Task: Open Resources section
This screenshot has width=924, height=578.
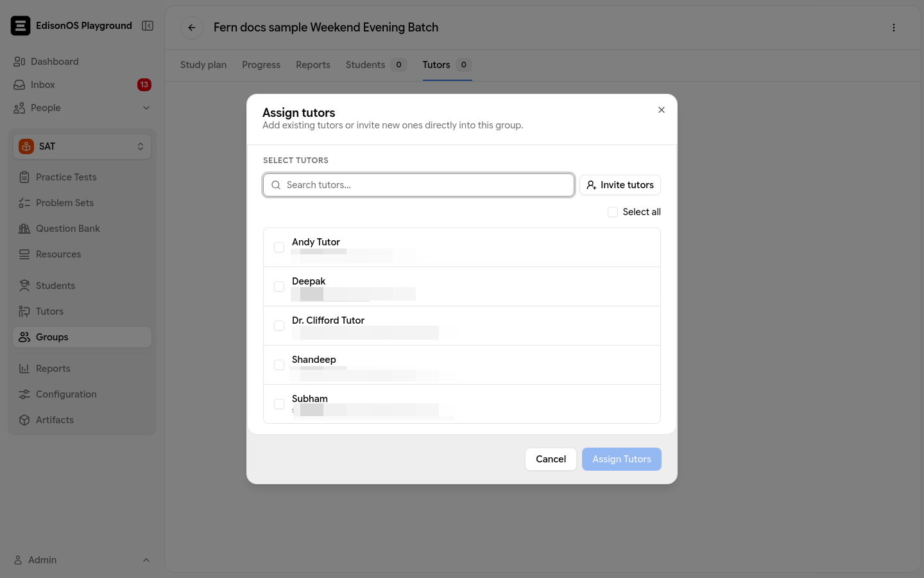Action: (x=82, y=254)
